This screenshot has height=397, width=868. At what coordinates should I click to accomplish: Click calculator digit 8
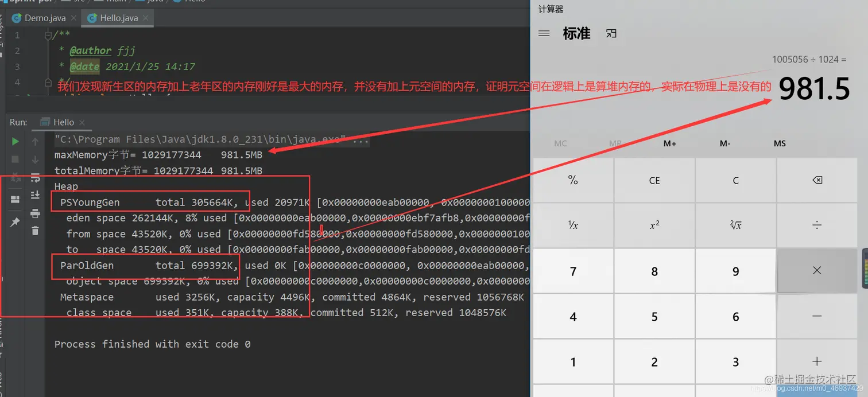pyautogui.click(x=654, y=271)
